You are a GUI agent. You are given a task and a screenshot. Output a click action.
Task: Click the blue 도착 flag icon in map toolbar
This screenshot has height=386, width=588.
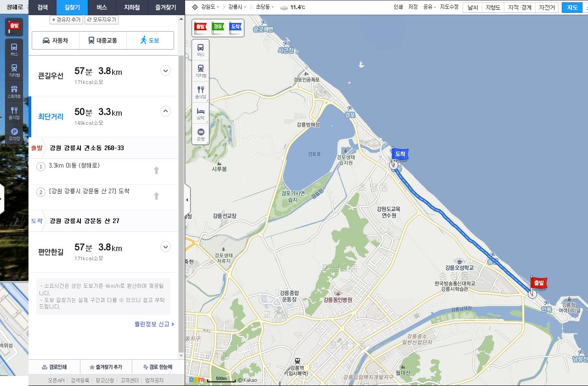pyautogui.click(x=235, y=28)
